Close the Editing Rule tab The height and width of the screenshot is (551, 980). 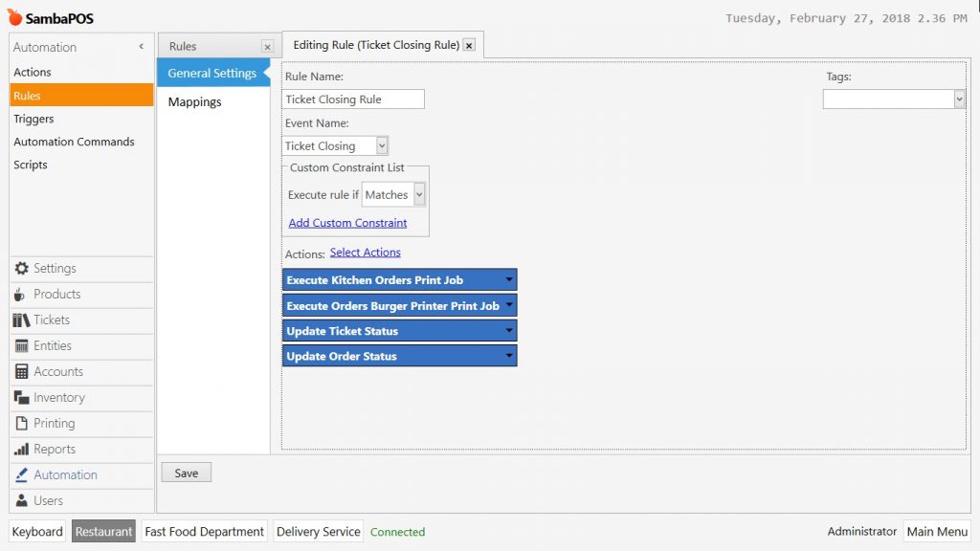point(469,45)
